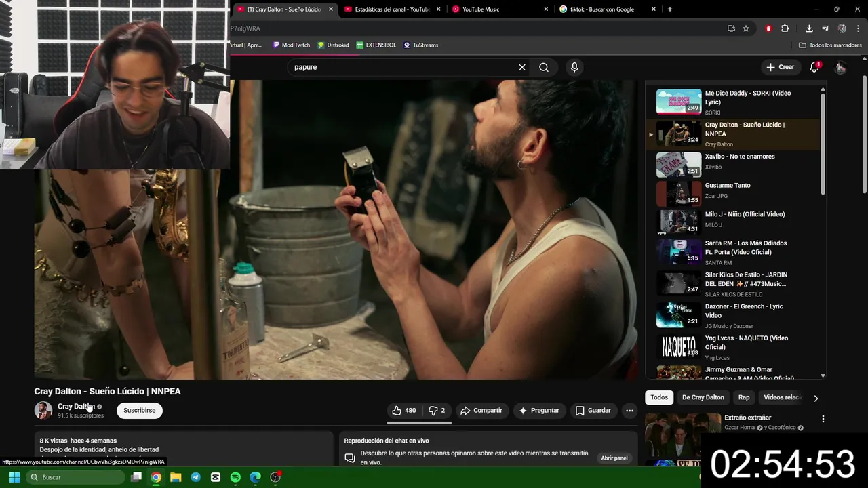The image size is (868, 488).
Task: Open OBS Studio from taskbar
Action: pos(275,477)
